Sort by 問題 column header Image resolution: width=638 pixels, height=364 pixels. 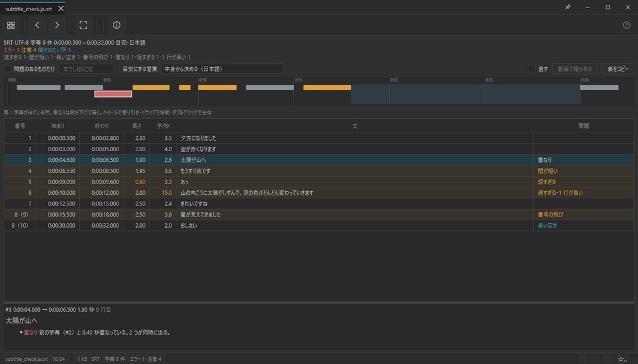[x=583, y=126]
